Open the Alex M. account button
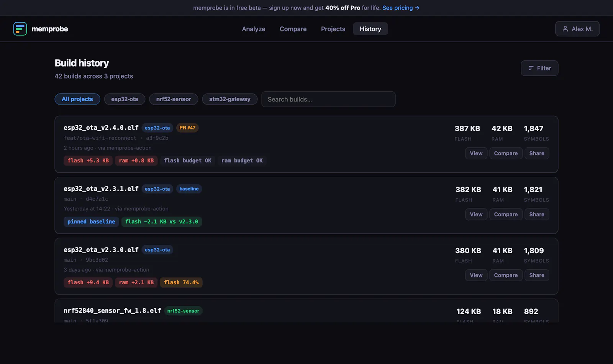 (577, 29)
